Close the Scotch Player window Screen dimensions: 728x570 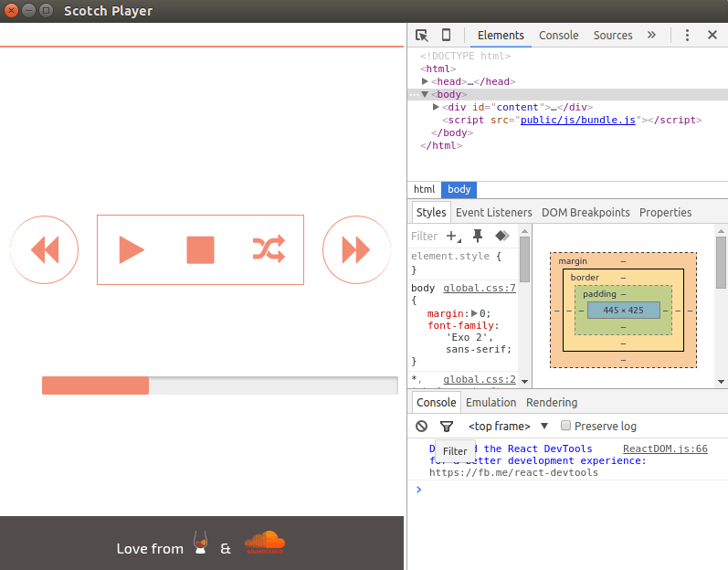pyautogui.click(x=11, y=10)
